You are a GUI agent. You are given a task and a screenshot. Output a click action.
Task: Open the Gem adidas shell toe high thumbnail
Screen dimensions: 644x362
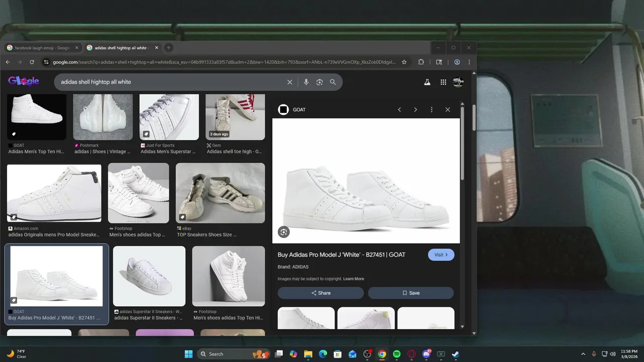[235, 117]
